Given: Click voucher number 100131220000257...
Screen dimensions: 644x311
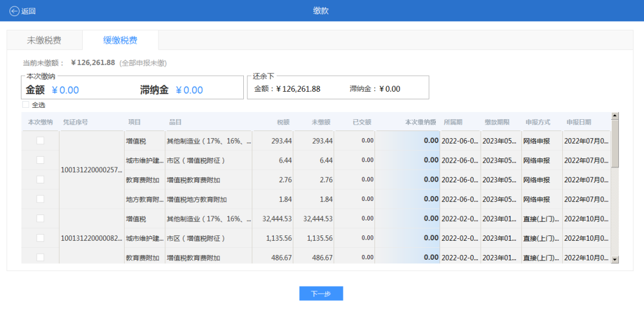Looking at the screenshot, I should tap(92, 170).
